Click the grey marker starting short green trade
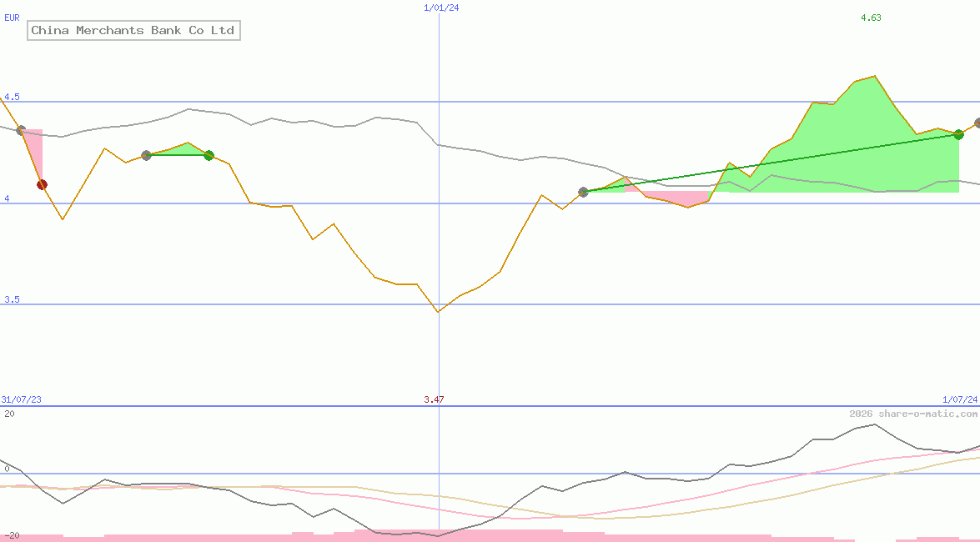Viewport: 980px width, 542px height. click(x=146, y=155)
